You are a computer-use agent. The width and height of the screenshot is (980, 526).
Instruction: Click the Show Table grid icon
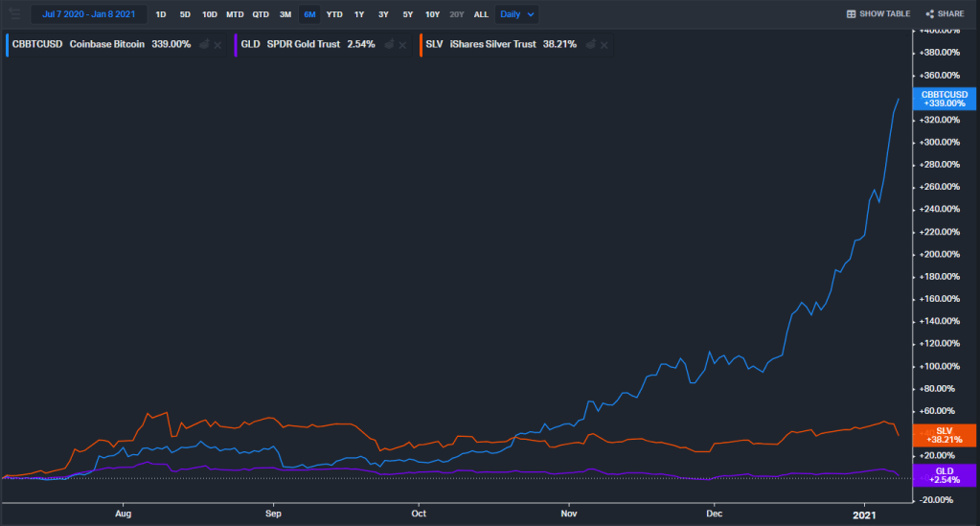(852, 14)
